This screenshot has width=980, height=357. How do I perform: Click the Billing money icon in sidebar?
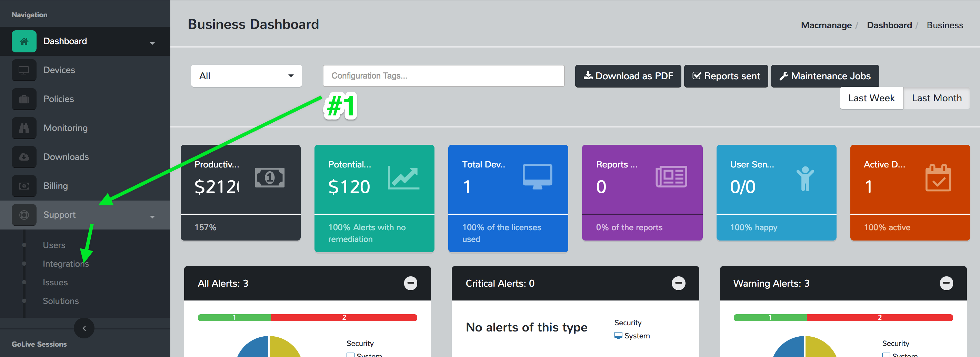click(x=24, y=185)
